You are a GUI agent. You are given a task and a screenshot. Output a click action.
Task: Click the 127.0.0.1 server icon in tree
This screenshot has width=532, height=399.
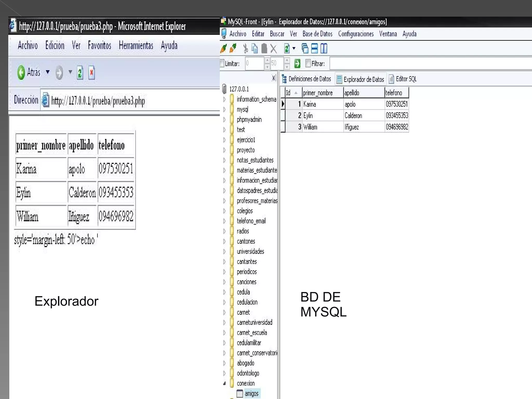tap(224, 89)
